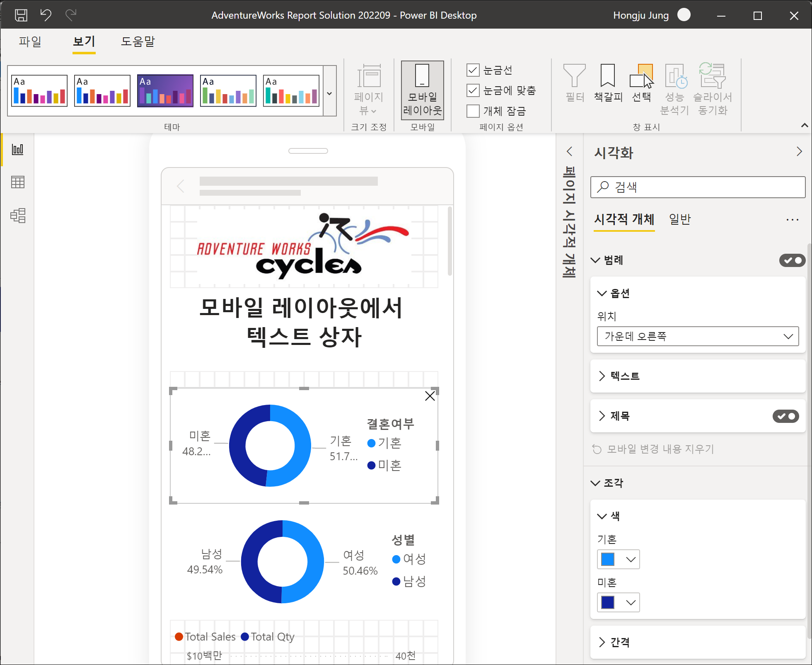
Task: Open the 위치 position dropdown
Action: point(698,336)
